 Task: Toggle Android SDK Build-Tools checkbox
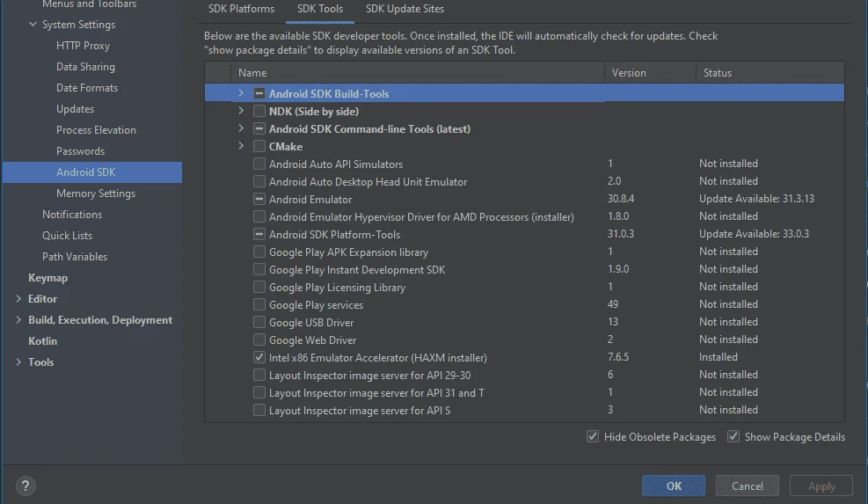tap(259, 93)
